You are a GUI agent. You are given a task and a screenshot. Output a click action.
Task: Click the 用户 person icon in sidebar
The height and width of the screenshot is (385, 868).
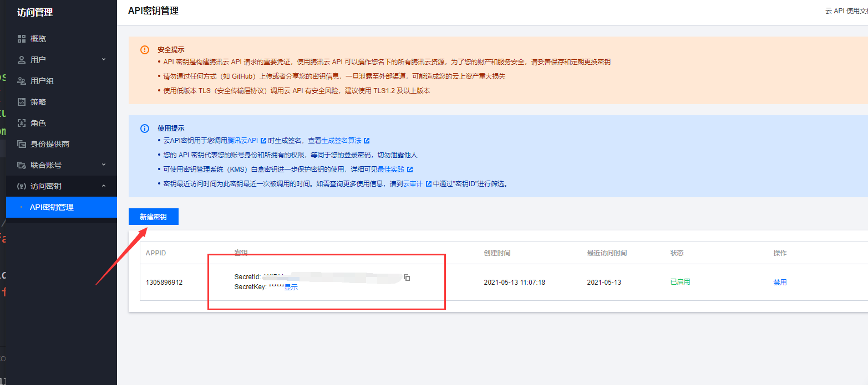22,60
